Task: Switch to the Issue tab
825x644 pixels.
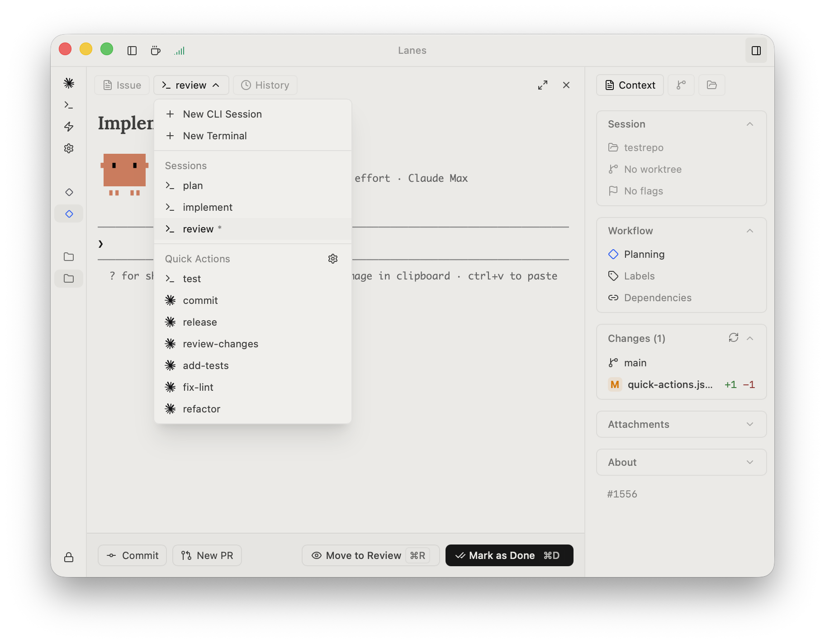Action: 122,85
